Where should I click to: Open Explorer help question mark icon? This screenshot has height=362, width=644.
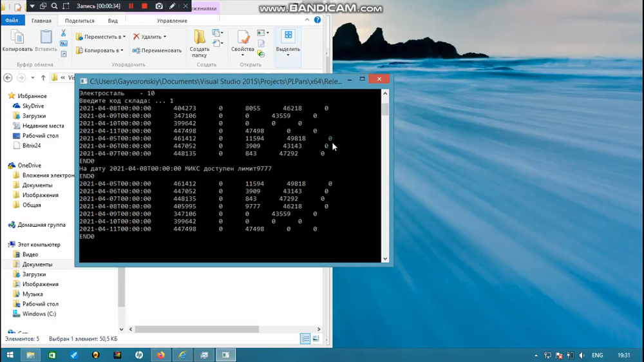(317, 20)
